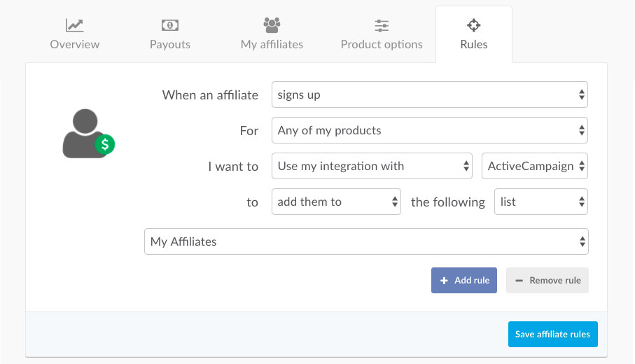Click the Product options sliders icon
This screenshot has width=635, height=364.
(x=382, y=25)
